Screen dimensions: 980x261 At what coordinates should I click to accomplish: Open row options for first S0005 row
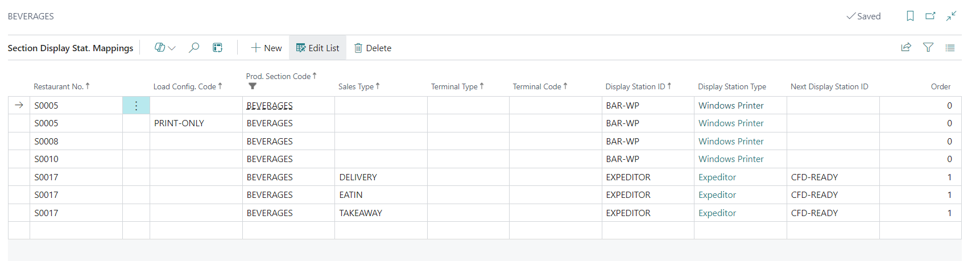(136, 105)
